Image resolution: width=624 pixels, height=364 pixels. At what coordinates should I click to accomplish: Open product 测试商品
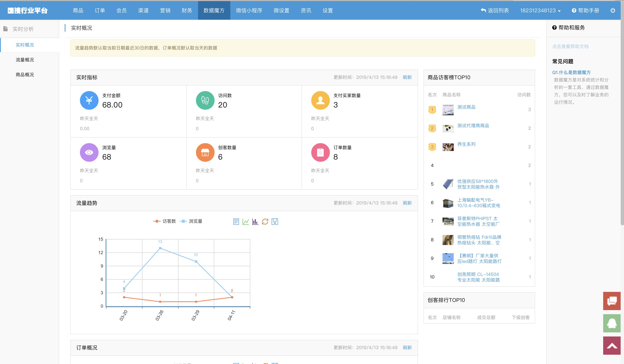click(466, 107)
